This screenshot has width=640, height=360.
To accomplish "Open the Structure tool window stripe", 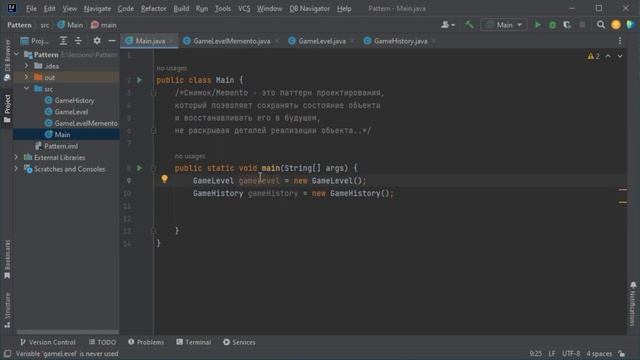I will click(x=7, y=310).
